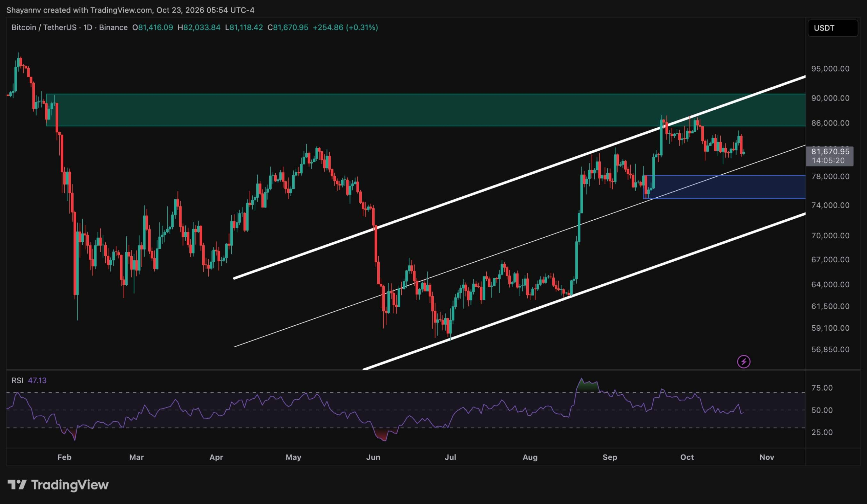Click the 86,000.00 price axis label
Screen dimensions: 867x504
(830, 123)
